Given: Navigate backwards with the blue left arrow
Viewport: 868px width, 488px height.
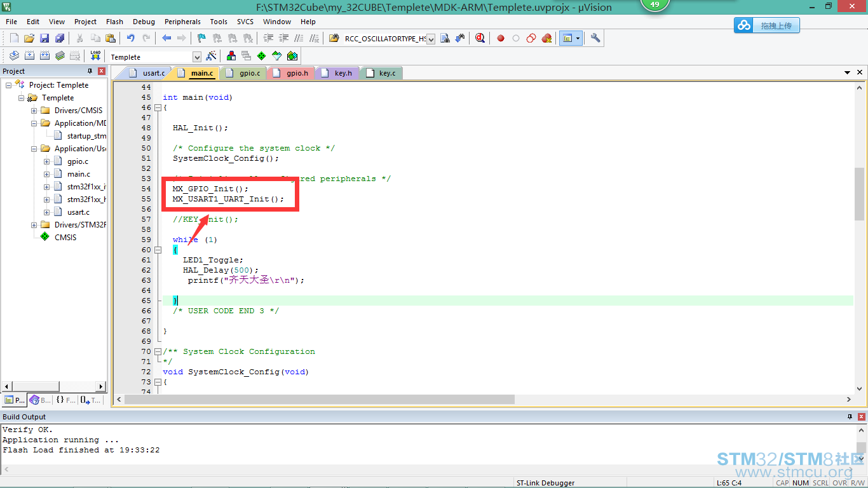Looking at the screenshot, I should [166, 38].
